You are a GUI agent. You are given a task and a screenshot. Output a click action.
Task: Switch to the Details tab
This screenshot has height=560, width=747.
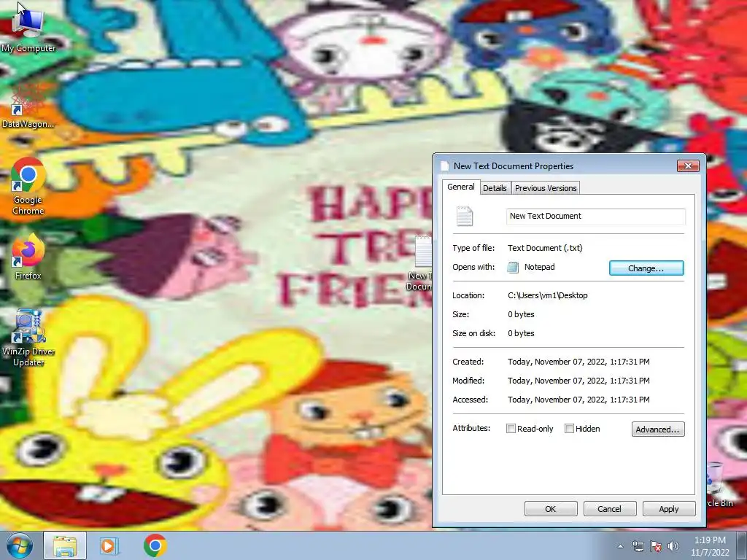pos(495,188)
